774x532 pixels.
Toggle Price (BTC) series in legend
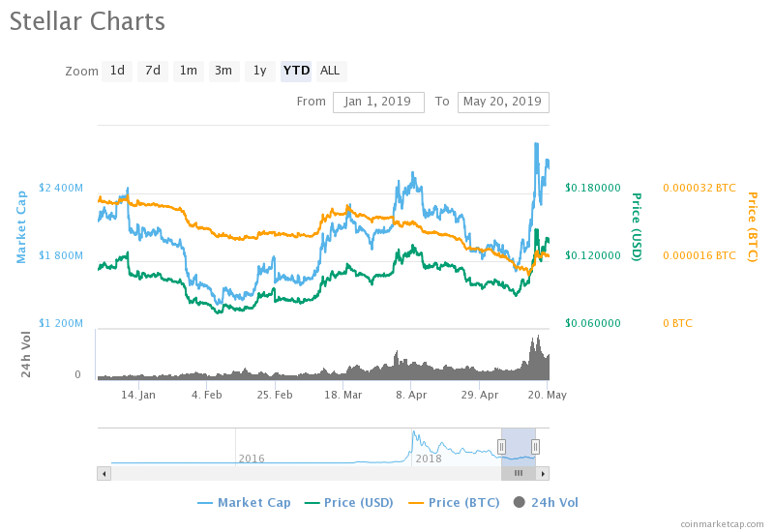[454, 503]
